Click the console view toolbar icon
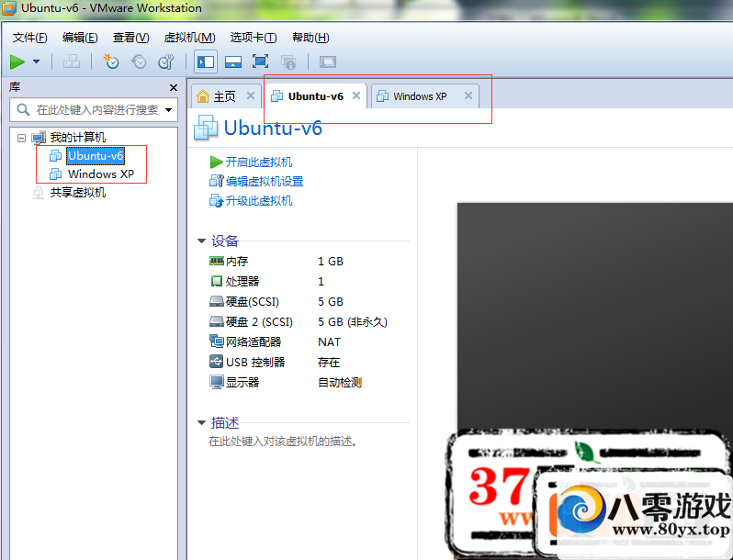Image resolution: width=733 pixels, height=560 pixels. click(328, 62)
